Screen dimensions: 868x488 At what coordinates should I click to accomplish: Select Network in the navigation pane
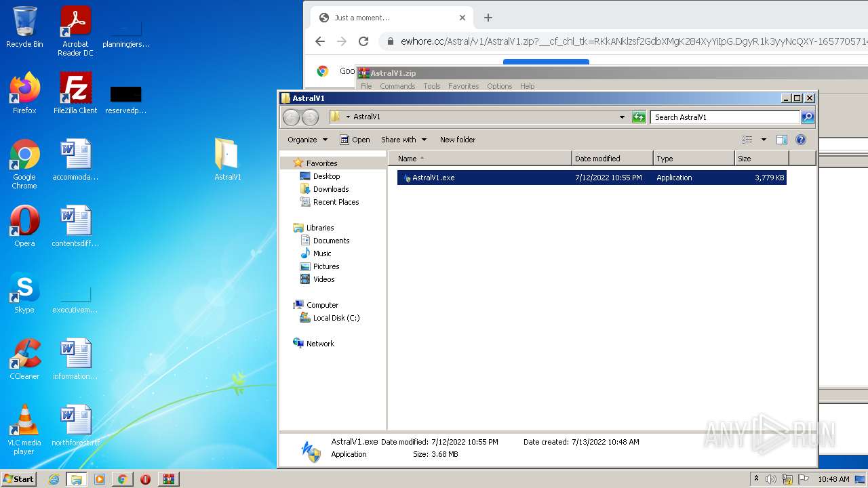tap(320, 344)
